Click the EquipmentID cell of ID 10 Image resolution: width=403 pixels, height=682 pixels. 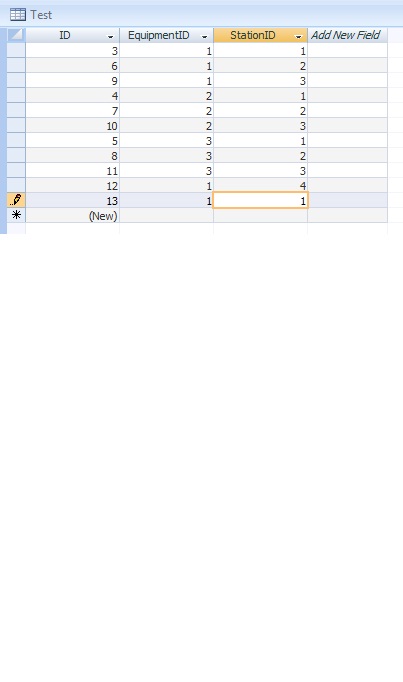tap(167, 126)
